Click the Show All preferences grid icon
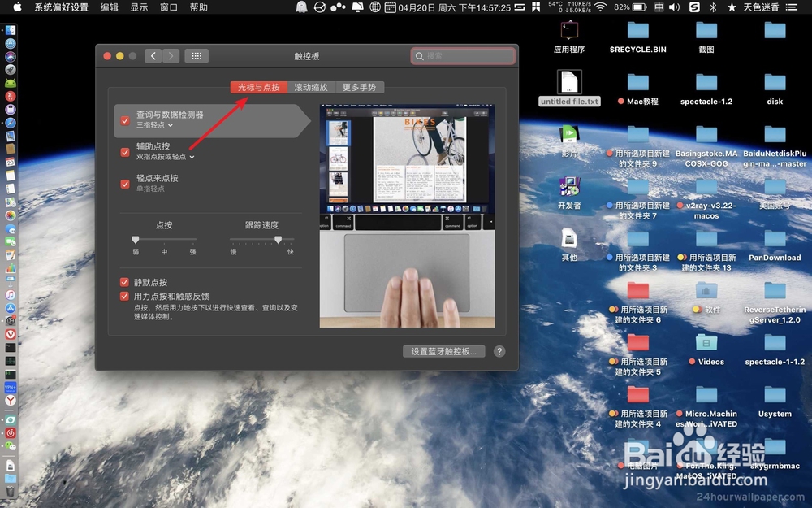The width and height of the screenshot is (812, 508). point(196,56)
